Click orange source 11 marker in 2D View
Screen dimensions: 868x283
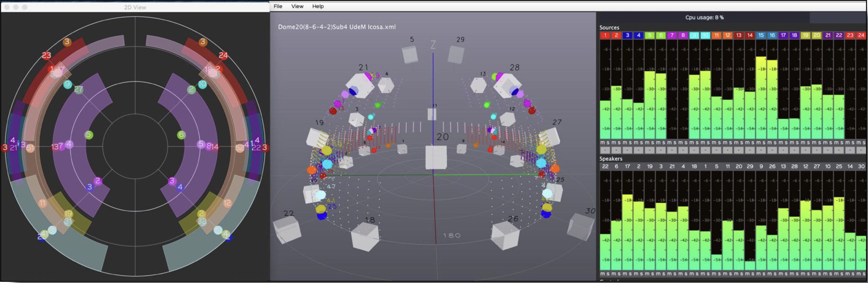tap(42, 203)
